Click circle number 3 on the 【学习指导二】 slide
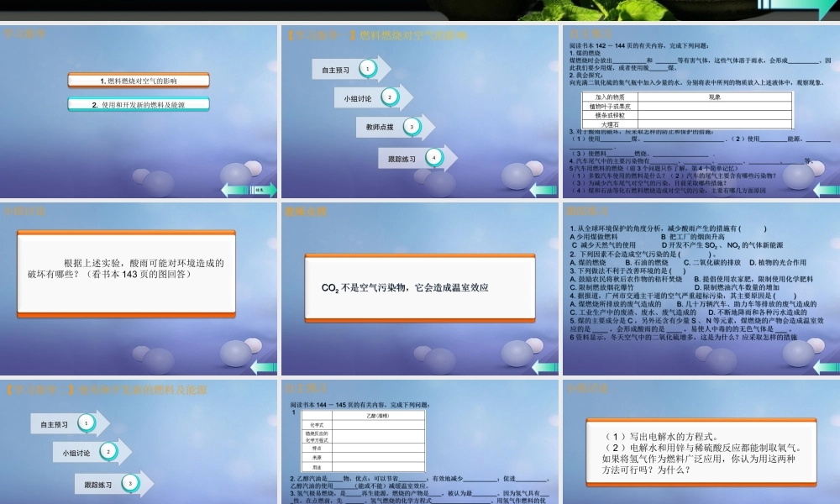The width and height of the screenshot is (840, 504). click(130, 483)
